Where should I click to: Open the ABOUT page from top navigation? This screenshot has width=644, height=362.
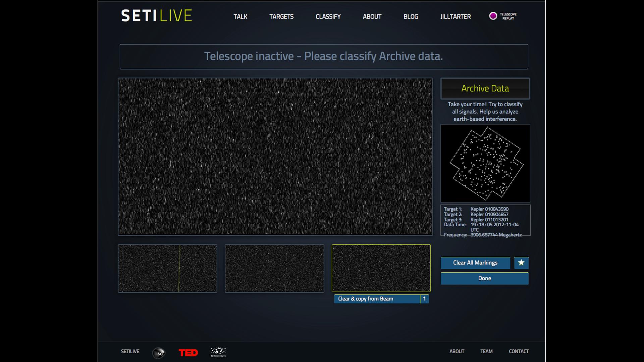click(372, 16)
